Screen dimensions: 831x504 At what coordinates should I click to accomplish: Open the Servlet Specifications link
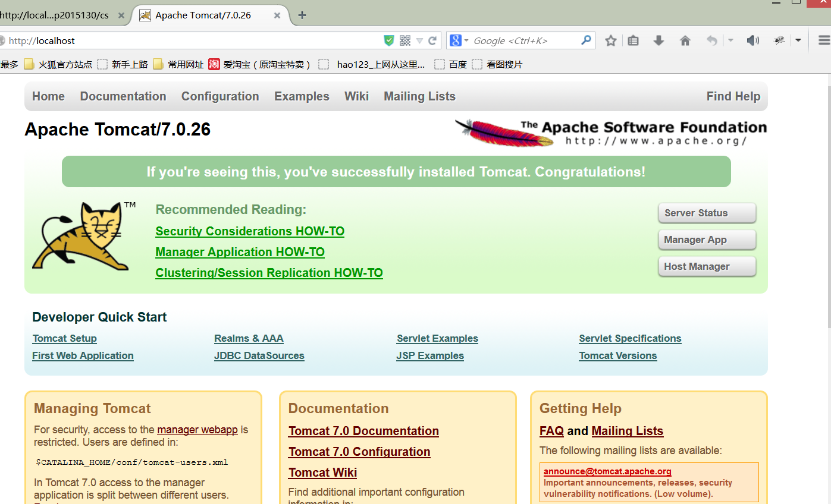point(630,338)
